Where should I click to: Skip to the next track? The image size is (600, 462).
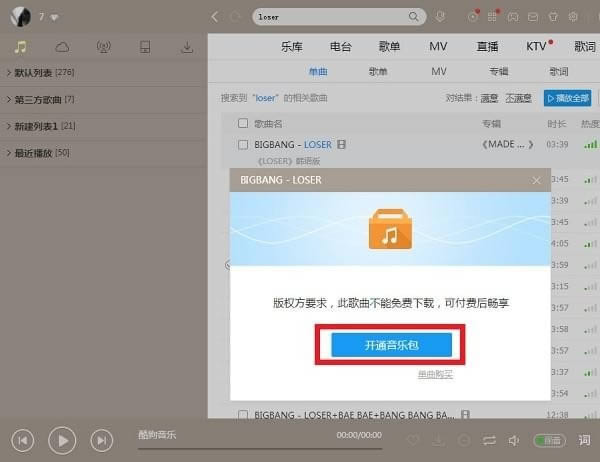tap(101, 439)
